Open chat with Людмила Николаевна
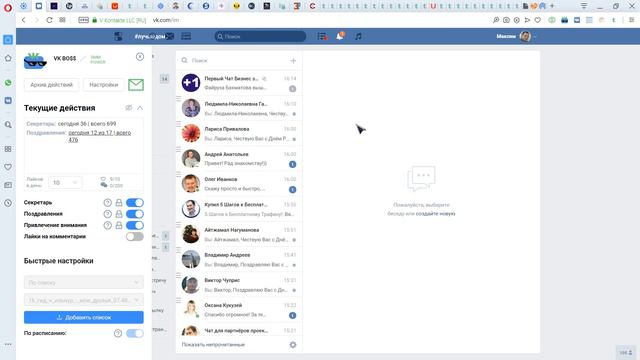Image resolution: width=640 pixels, height=360 pixels. tap(239, 108)
